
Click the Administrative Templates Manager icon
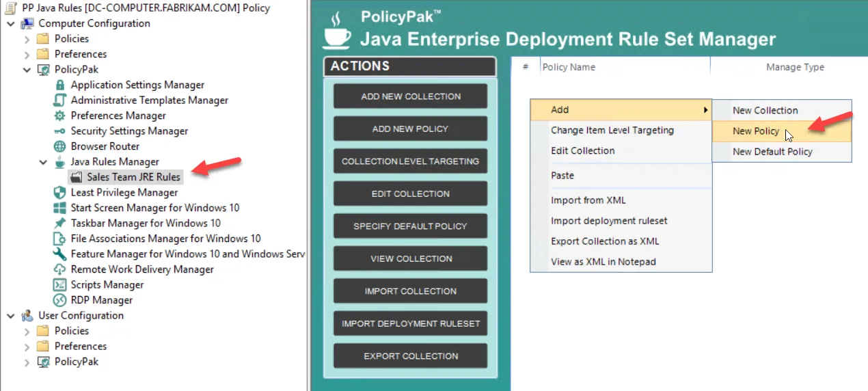tap(59, 100)
